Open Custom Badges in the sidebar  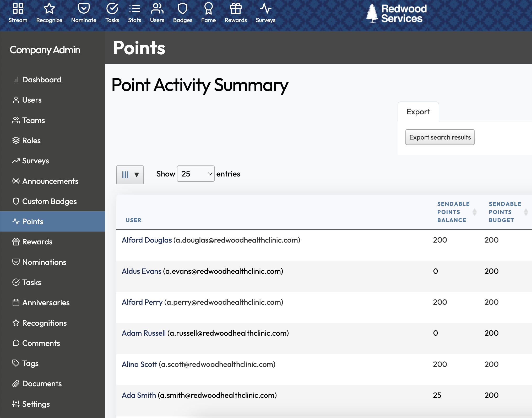click(x=49, y=201)
